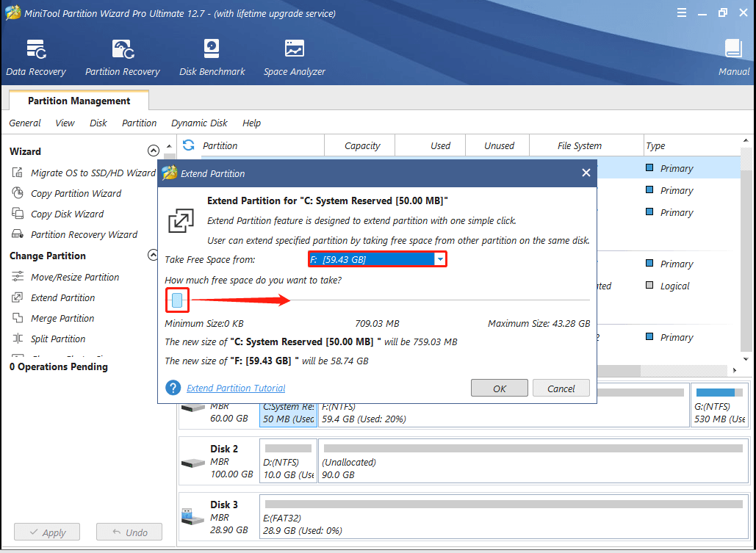Open the Dynamic Disk menu
The image size is (756, 553).
(x=199, y=123)
